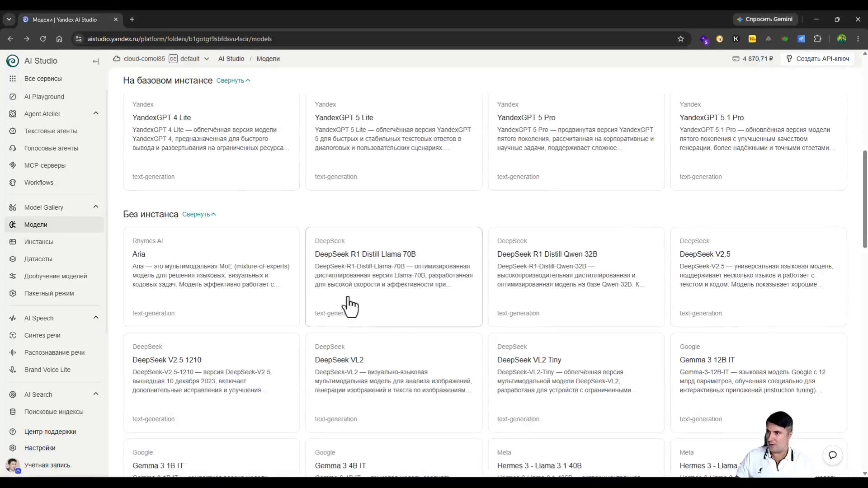Select the YandexGPT 5.1 Pro title
The width and height of the screenshot is (868, 488).
coord(712,117)
